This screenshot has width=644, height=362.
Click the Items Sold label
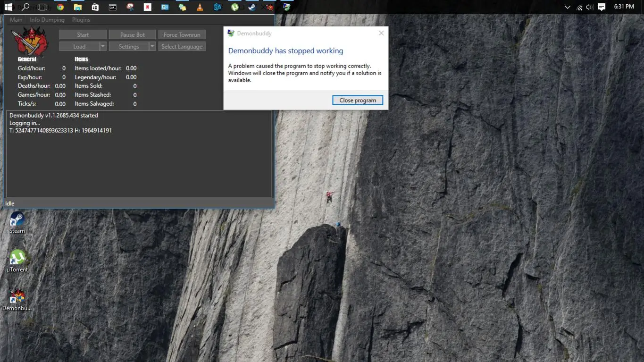pos(89,86)
